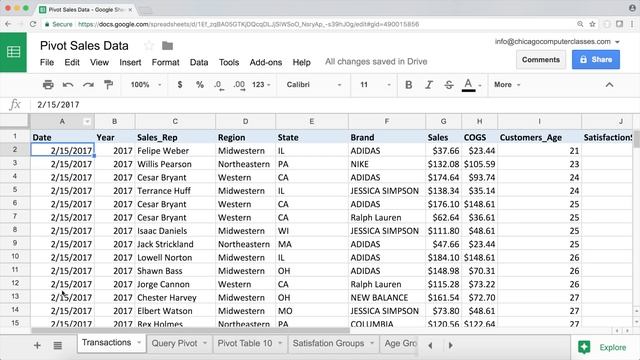Click the Customers_Age header cell
This screenshot has height=360, width=640.
tap(540, 138)
